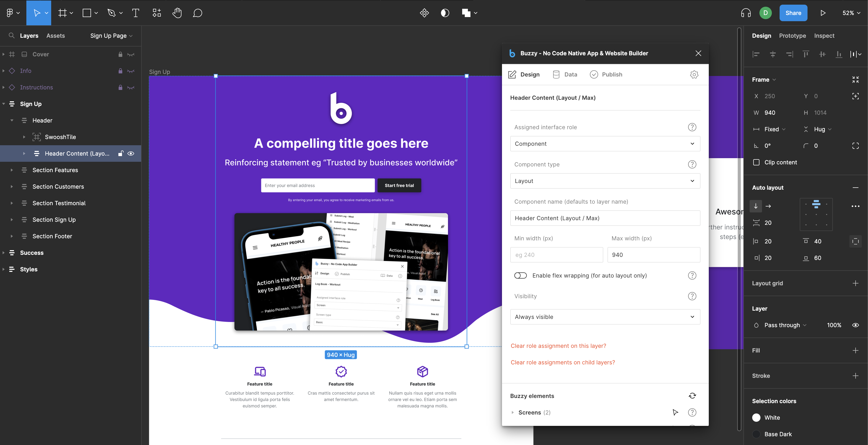Click the Resources components icon
Image resolution: width=868 pixels, height=445 pixels.
tap(157, 13)
